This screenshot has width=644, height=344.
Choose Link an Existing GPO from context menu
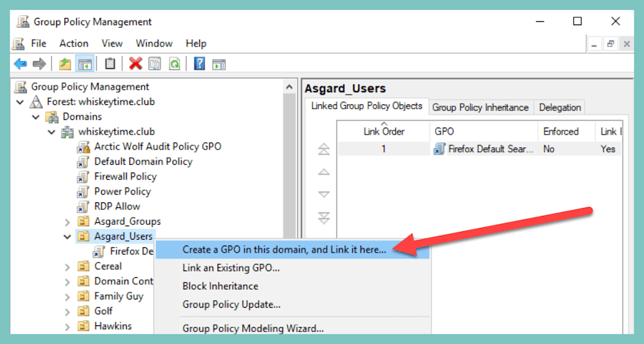click(292, 268)
